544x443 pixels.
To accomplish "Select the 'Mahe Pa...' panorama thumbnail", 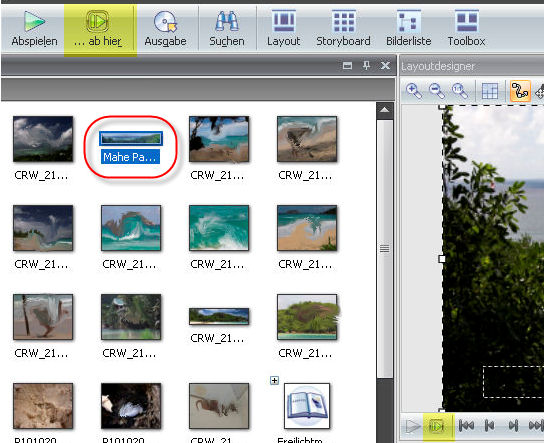I will (x=131, y=138).
